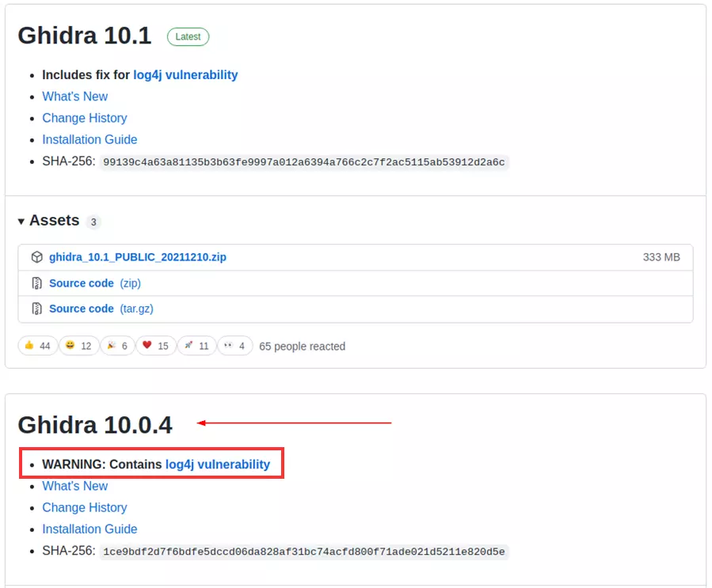Click file icon beside Source code (tar.gz)
The height and width of the screenshot is (588, 712).
click(x=36, y=309)
